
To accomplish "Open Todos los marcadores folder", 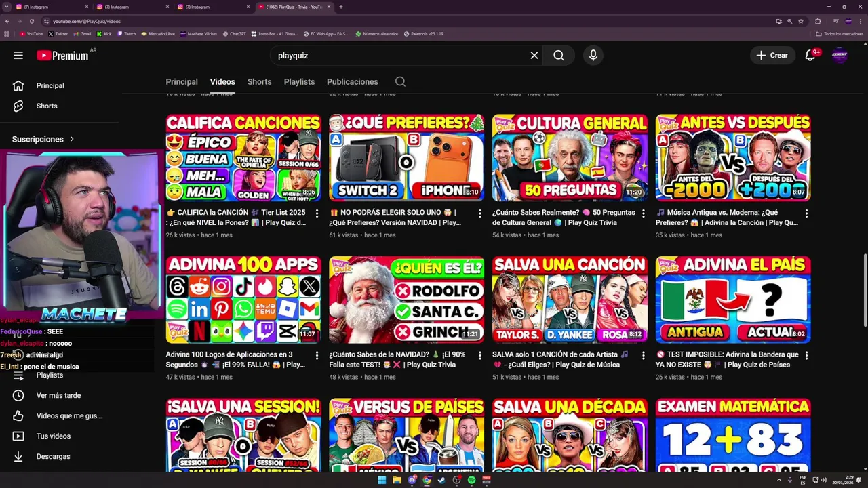I will [838, 33].
